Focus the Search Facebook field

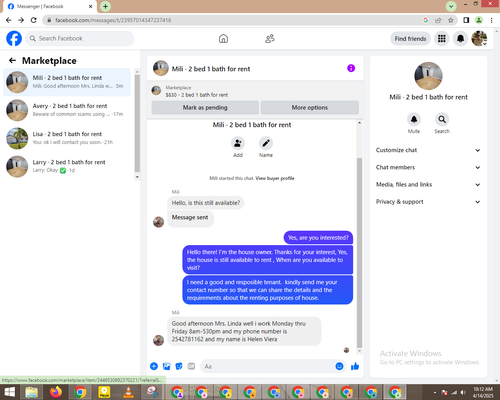[x=80, y=39]
